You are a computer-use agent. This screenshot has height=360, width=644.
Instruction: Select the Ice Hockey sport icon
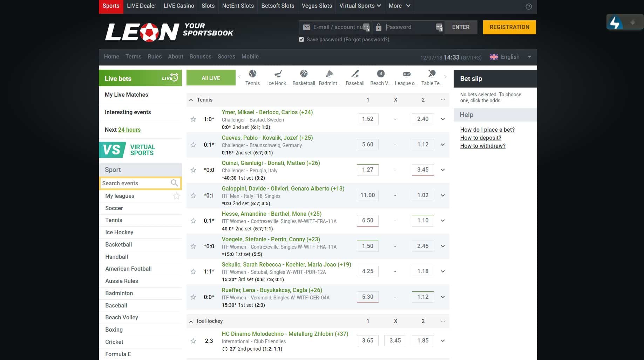[x=278, y=74]
